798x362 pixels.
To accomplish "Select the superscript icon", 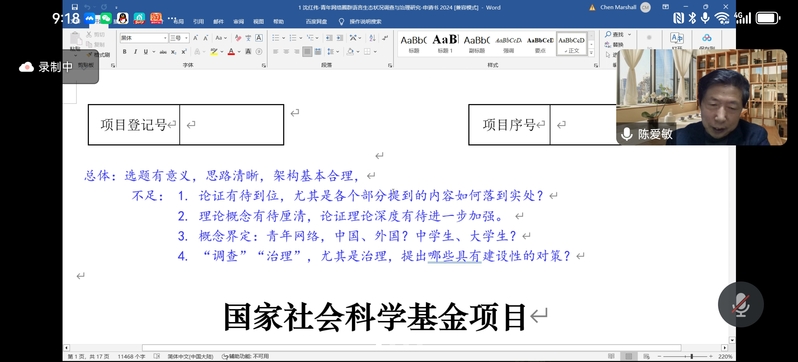I will tap(184, 52).
